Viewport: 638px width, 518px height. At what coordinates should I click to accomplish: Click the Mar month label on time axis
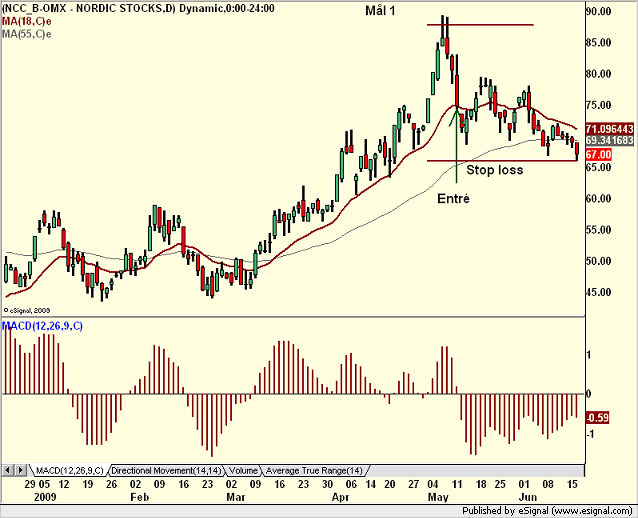(236, 497)
